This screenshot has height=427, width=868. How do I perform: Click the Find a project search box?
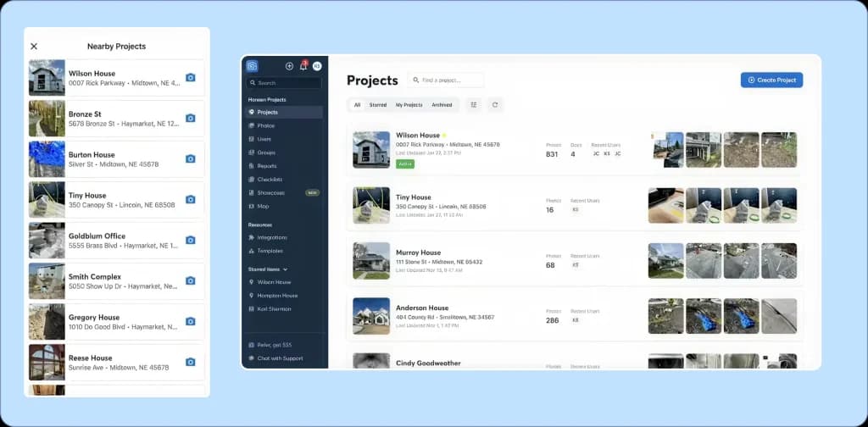[446, 80]
